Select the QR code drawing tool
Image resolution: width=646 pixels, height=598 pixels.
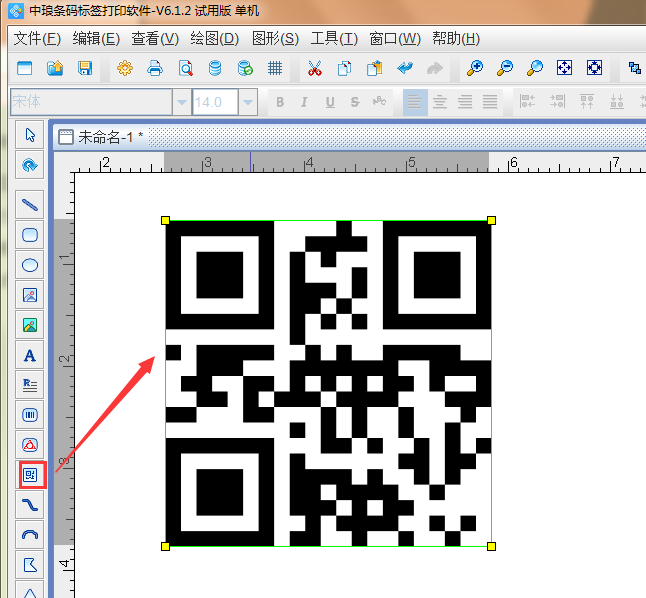tap(30, 475)
